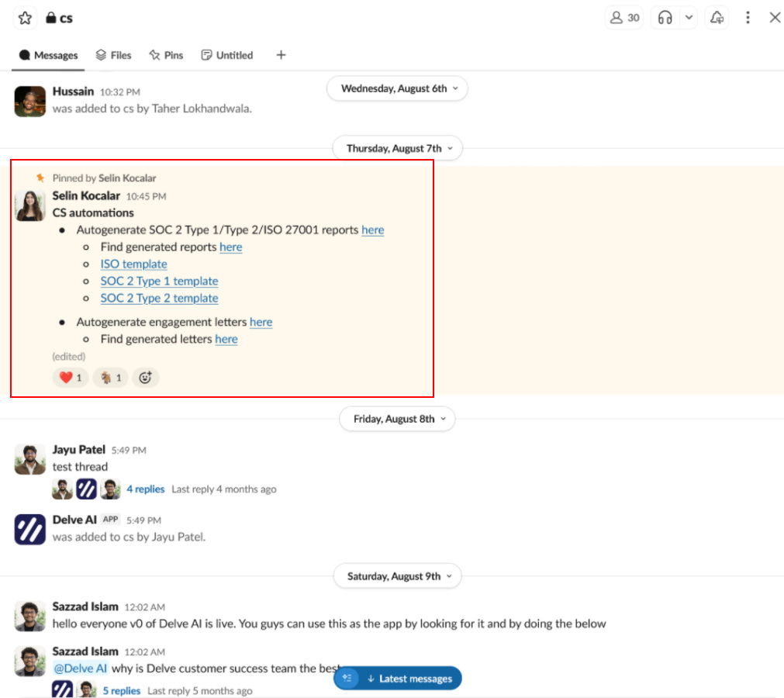The width and height of the screenshot is (784, 698).
Task: Click Sazzad Islam name at hello everyone message
Action: (85, 606)
